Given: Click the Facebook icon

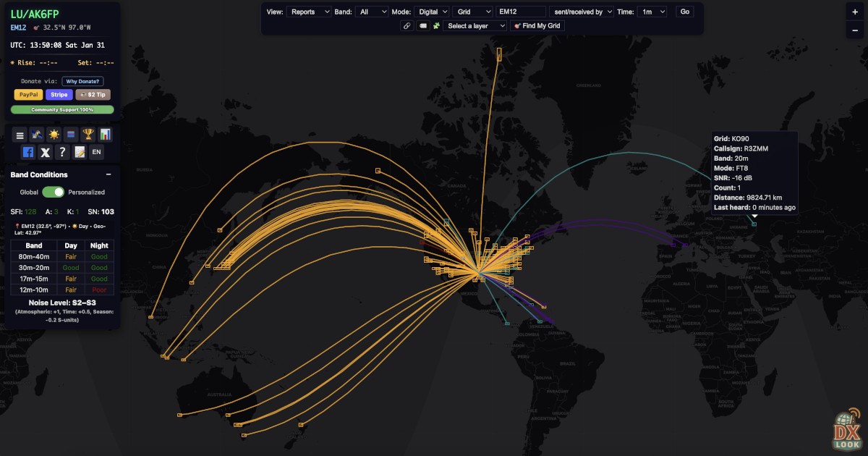Looking at the screenshot, I should pyautogui.click(x=28, y=152).
